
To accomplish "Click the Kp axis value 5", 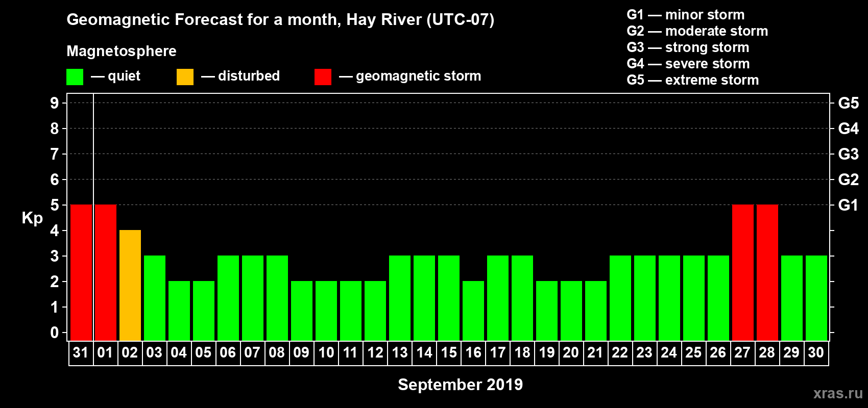I will click(55, 205).
